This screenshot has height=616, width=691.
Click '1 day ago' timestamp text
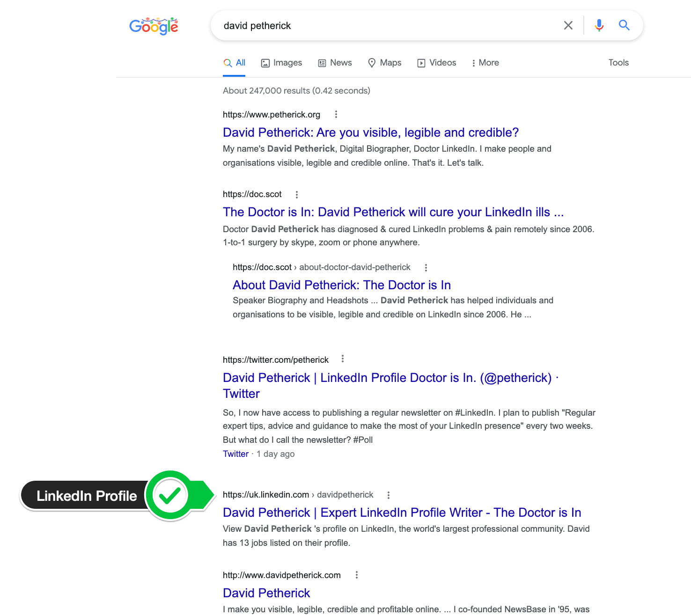(x=276, y=454)
